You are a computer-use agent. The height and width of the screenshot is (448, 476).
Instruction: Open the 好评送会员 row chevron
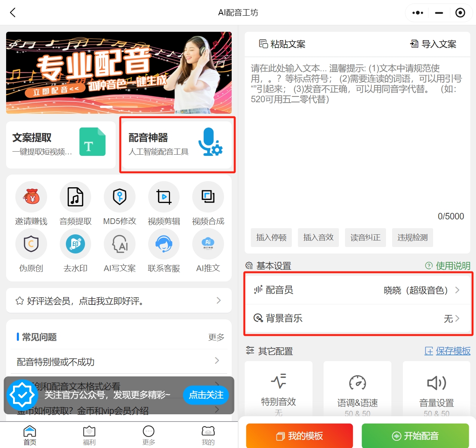coord(219,301)
